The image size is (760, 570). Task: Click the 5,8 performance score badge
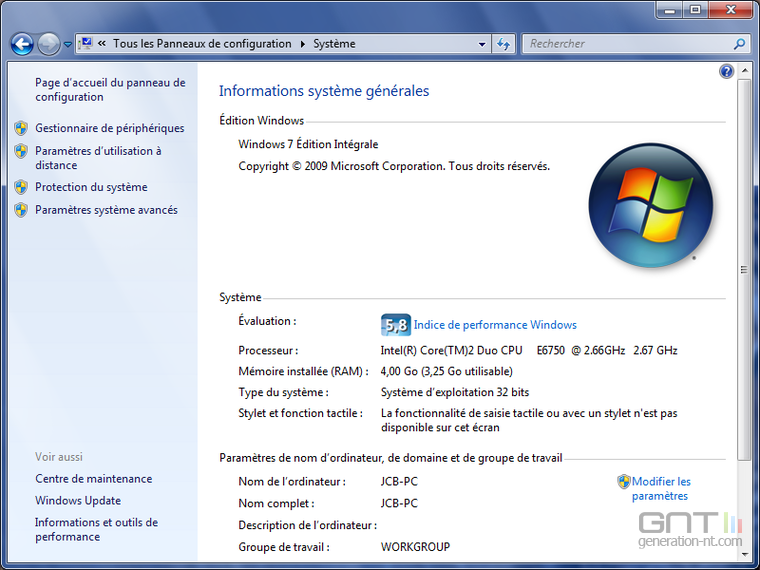click(x=396, y=325)
